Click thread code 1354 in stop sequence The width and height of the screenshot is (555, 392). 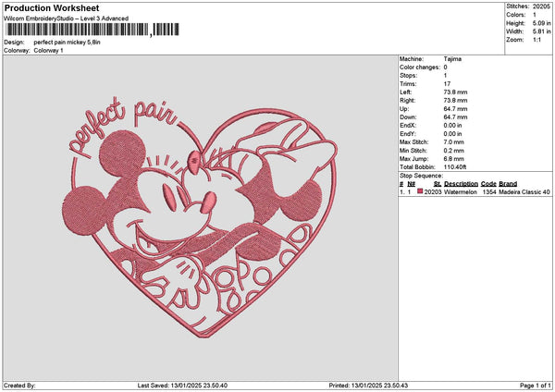489,192
